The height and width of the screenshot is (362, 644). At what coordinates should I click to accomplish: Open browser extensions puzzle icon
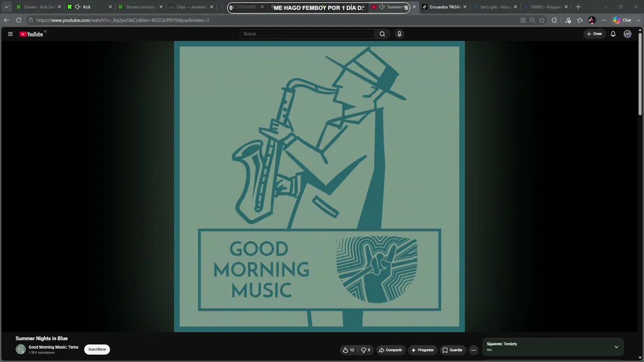(x=554, y=20)
